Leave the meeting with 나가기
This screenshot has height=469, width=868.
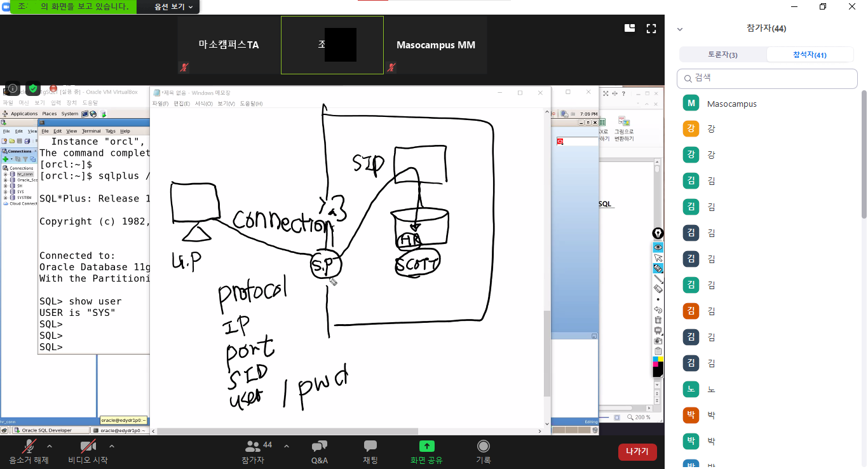pyautogui.click(x=637, y=451)
